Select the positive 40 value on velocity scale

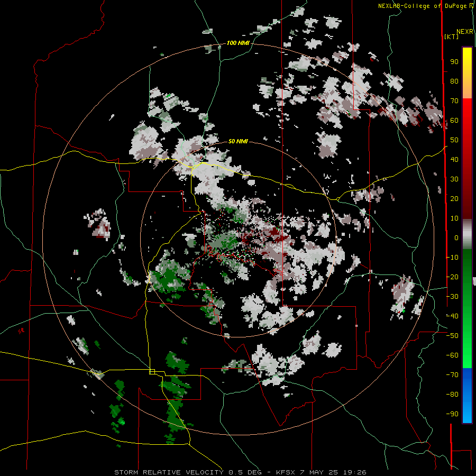[x=454, y=160]
